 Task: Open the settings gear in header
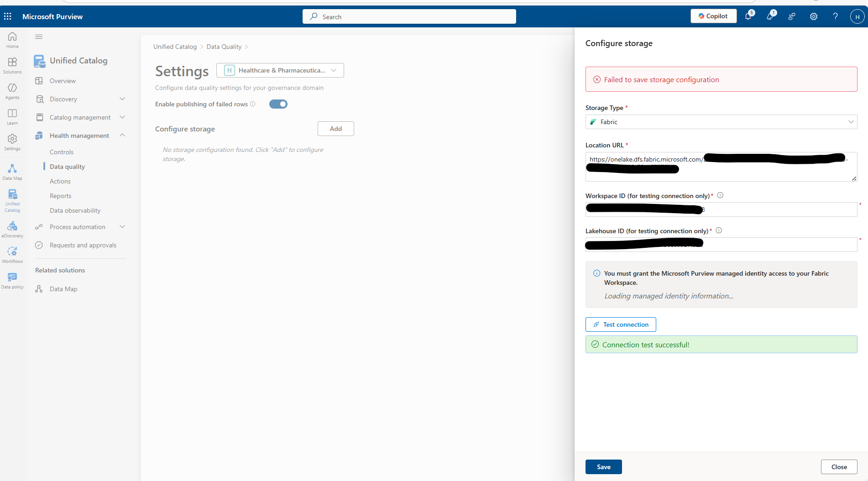coord(814,16)
